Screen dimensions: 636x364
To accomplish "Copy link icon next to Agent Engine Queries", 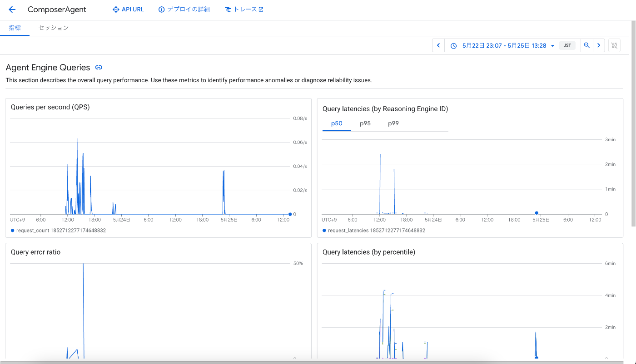I will (x=99, y=68).
